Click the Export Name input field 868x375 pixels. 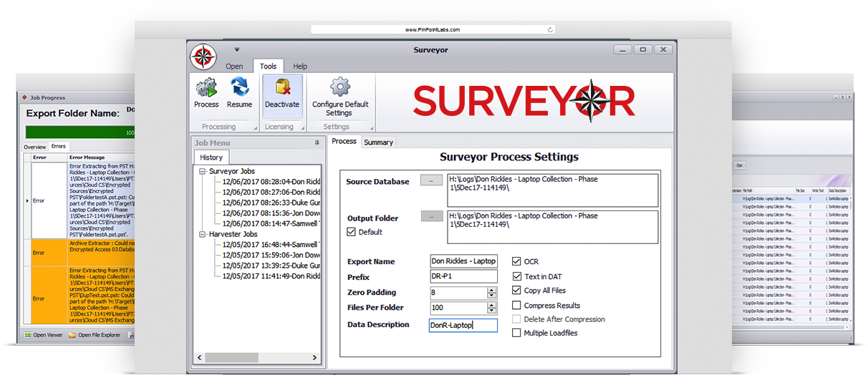click(463, 261)
